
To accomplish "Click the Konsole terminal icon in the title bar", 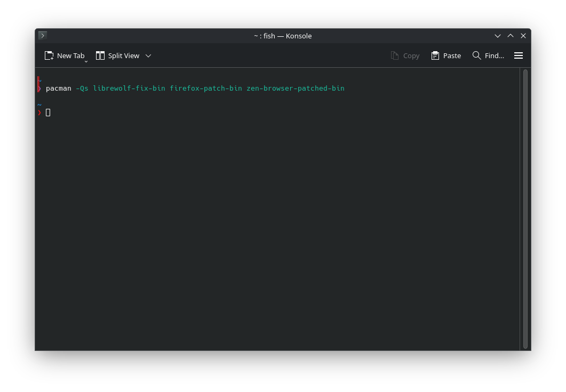I will pos(43,36).
